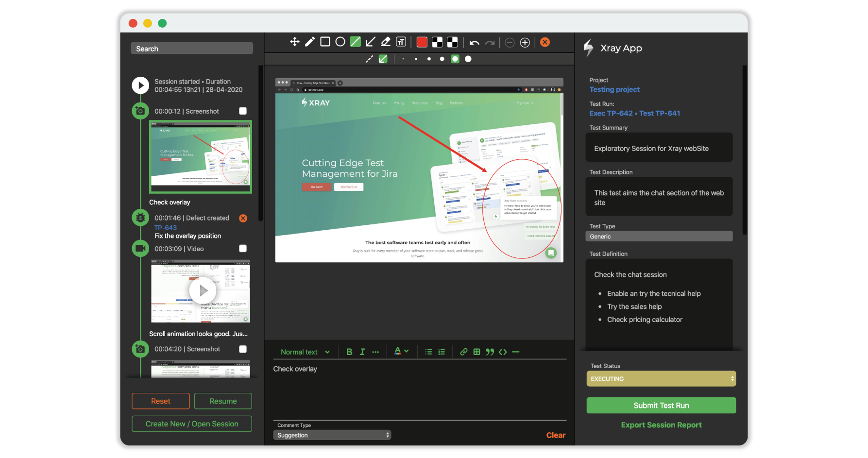Click Create New / Open Session
The width and height of the screenshot is (868, 458).
192,424
